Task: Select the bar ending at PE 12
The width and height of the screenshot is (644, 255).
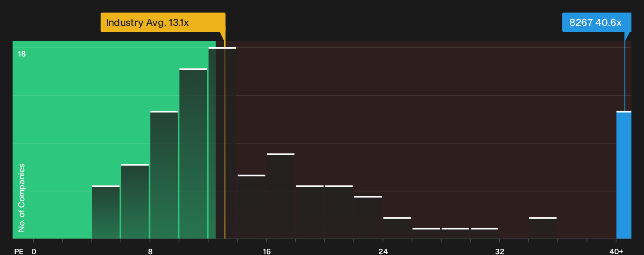Action: pyautogui.click(x=193, y=153)
